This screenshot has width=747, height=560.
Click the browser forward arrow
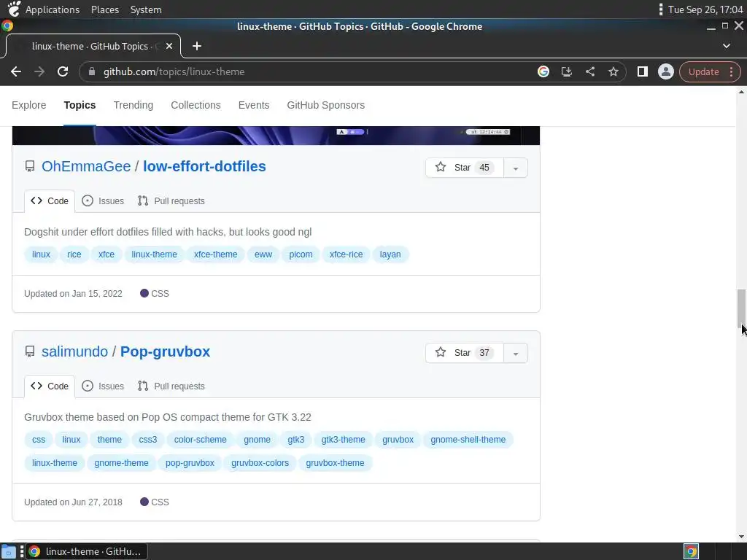click(x=39, y=71)
